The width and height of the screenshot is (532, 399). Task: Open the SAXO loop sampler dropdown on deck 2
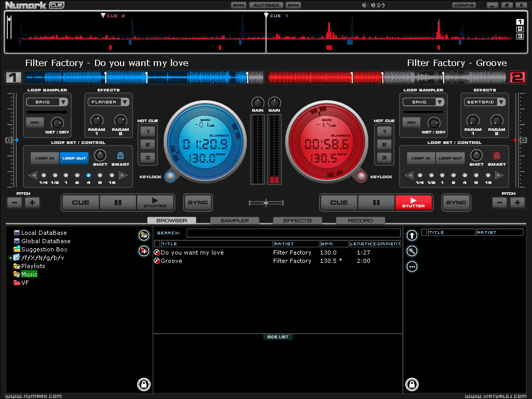[x=440, y=102]
